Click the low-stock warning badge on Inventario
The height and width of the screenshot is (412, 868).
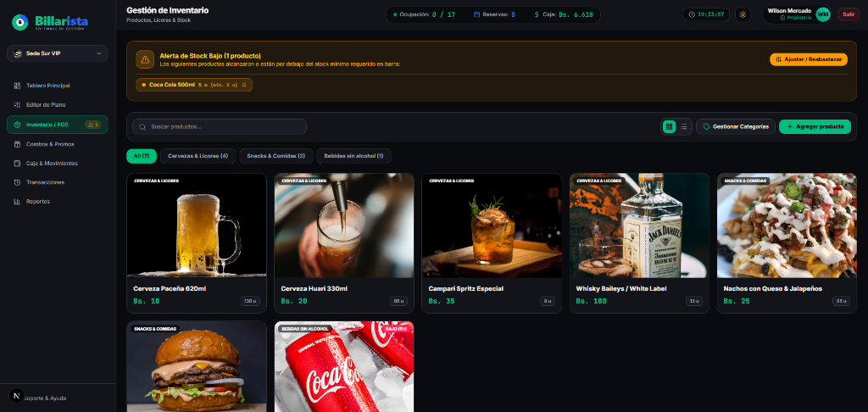coord(92,125)
